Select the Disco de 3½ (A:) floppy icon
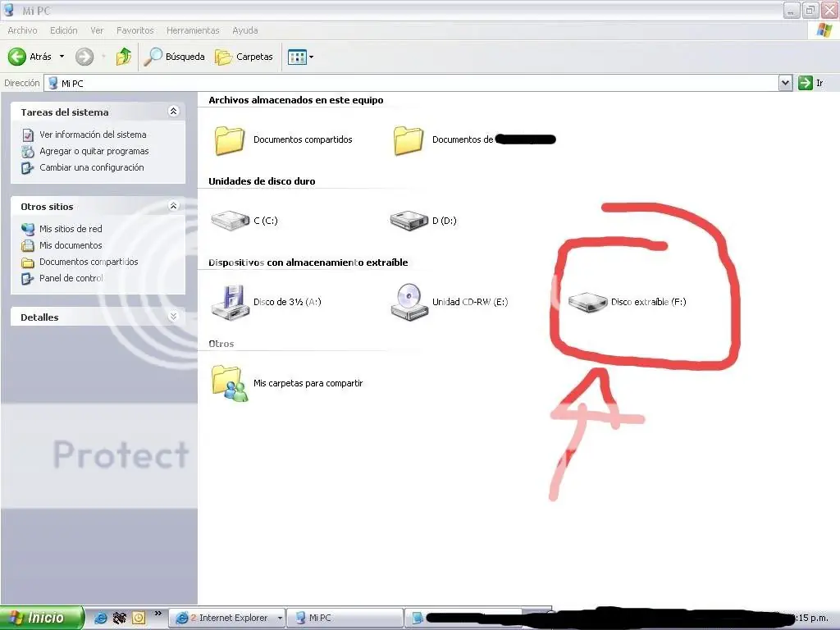 click(x=231, y=302)
